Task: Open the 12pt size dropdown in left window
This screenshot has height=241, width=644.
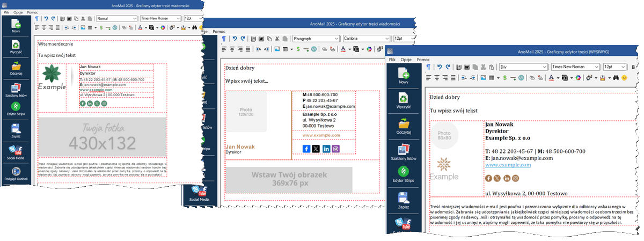Action: [192, 19]
